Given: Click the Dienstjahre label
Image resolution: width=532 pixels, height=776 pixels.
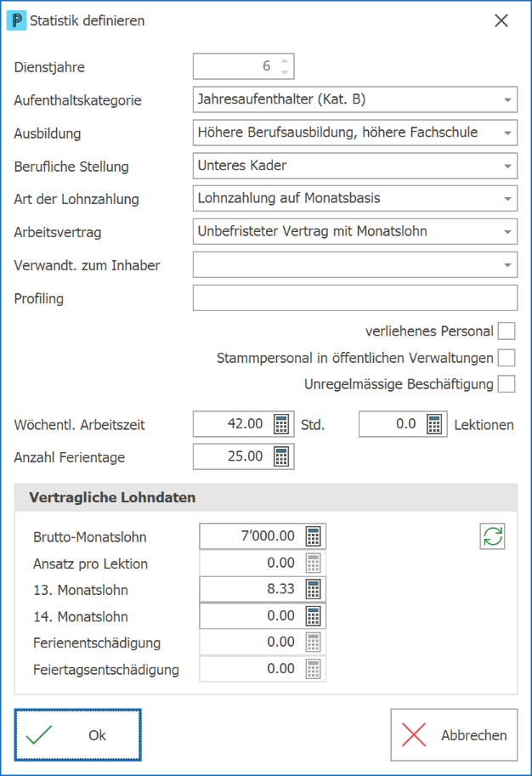Looking at the screenshot, I should [x=49, y=67].
